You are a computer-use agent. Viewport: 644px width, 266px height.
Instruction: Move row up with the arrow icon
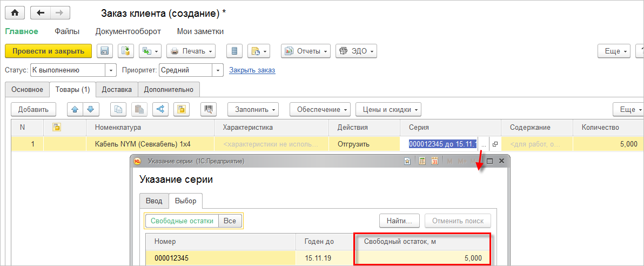coord(75,109)
